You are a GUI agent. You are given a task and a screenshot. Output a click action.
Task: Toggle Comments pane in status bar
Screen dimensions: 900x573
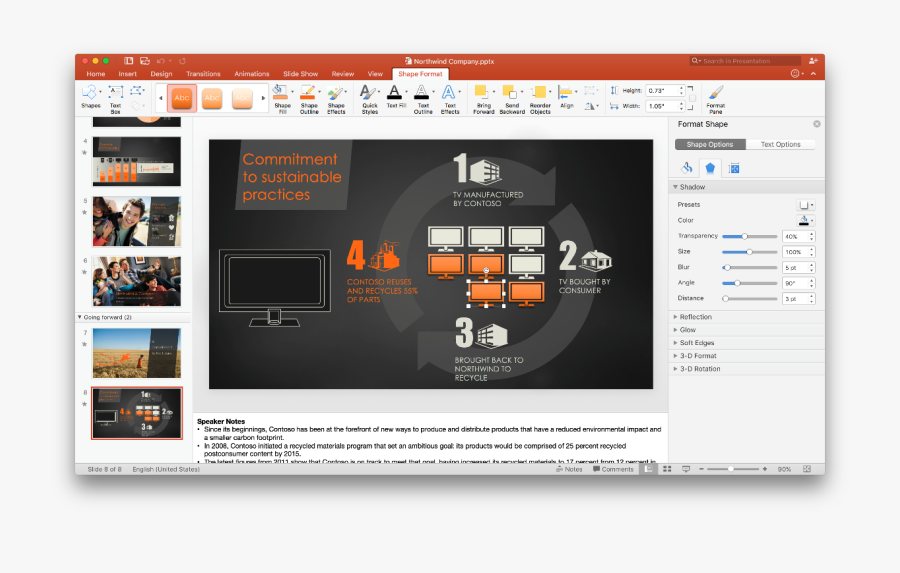613,469
